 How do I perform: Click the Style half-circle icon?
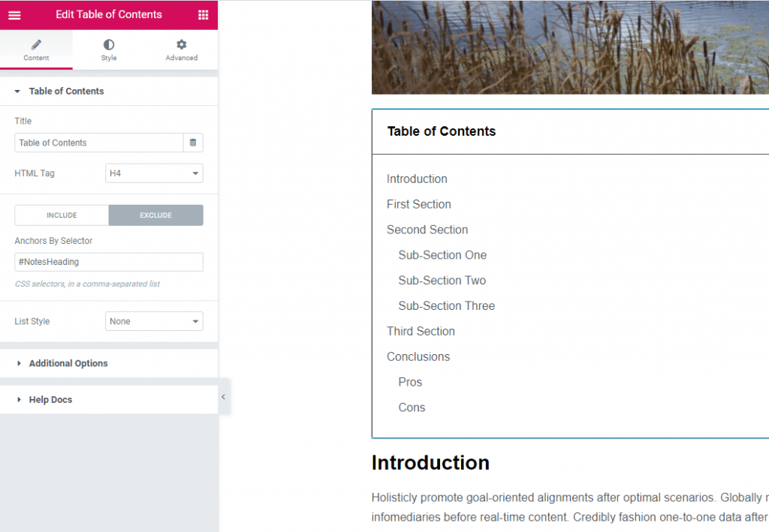point(109,45)
